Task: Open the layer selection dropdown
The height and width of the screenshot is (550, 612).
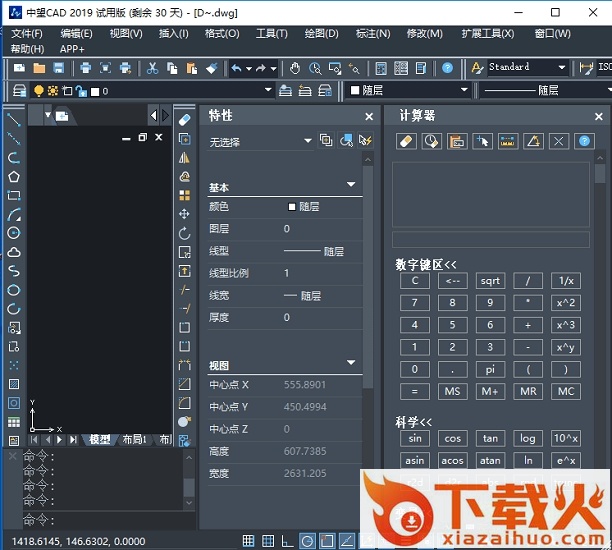Action: [268, 90]
